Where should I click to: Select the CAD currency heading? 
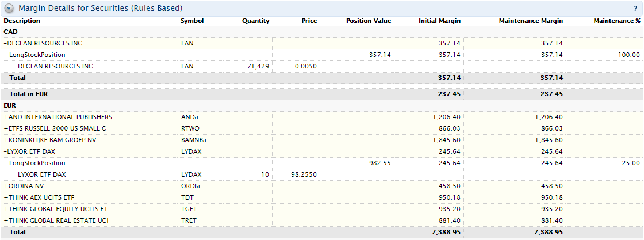coord(10,32)
